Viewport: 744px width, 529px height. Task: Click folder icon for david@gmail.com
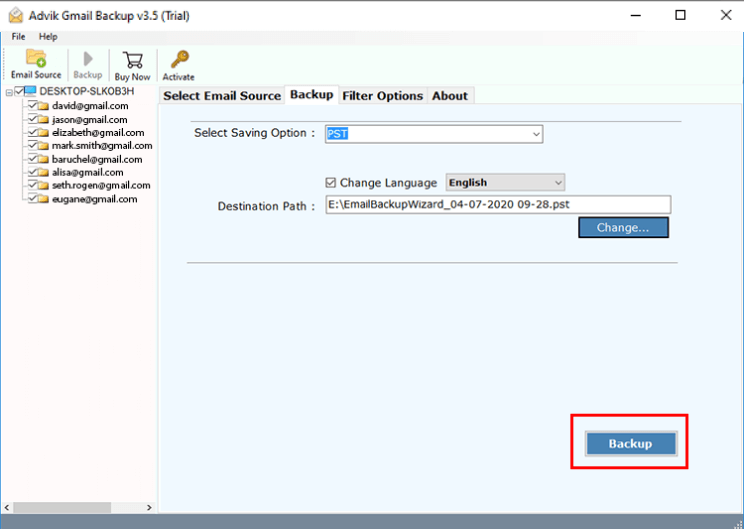point(43,106)
